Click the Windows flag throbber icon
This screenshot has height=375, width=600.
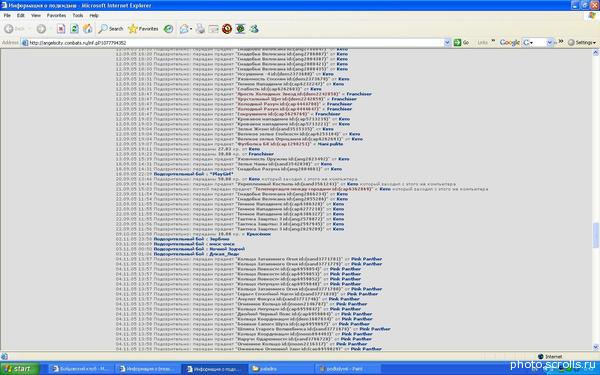(x=592, y=15)
